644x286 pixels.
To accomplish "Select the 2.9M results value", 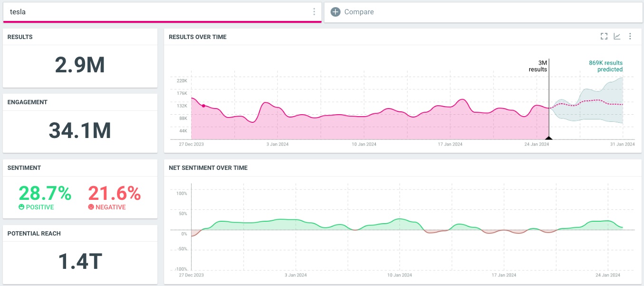I will (x=80, y=66).
